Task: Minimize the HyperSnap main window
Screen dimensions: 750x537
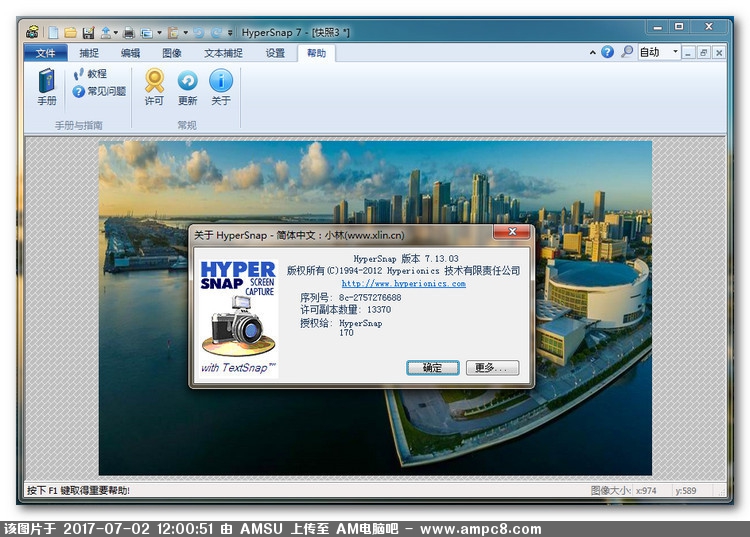Action: (x=658, y=27)
